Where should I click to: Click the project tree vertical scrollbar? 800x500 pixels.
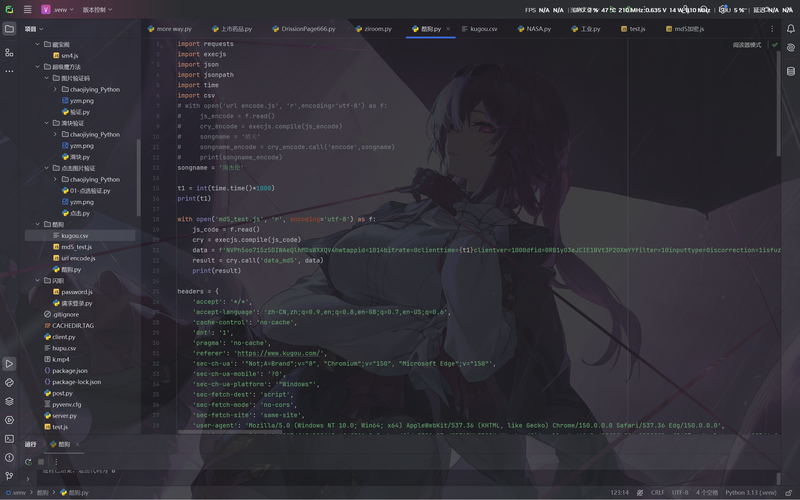coord(138,178)
